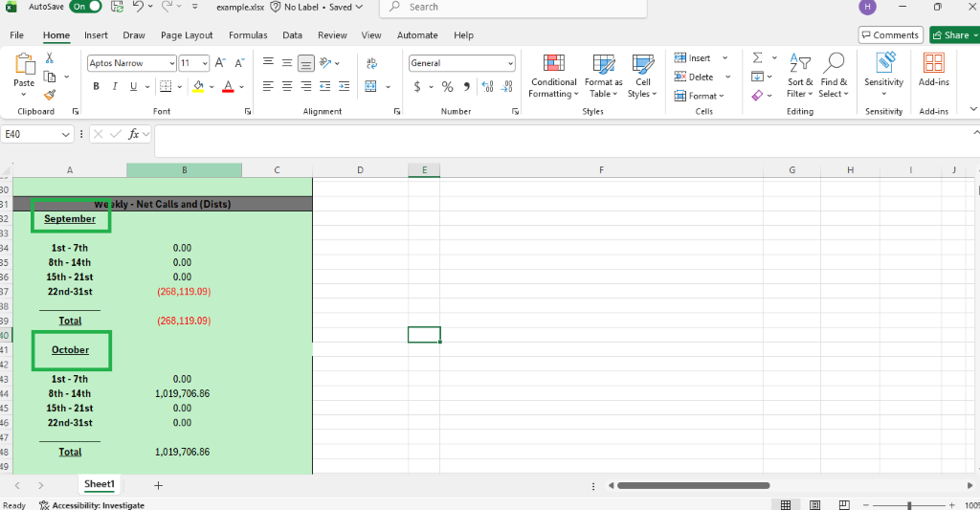This screenshot has height=510, width=980.
Task: Toggle bold formatting
Action: point(97,86)
